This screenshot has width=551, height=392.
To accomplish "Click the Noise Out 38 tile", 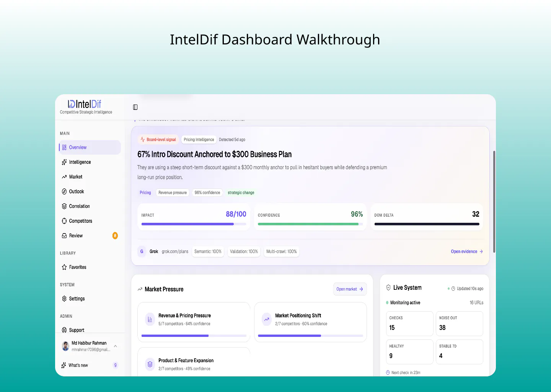I will click(x=460, y=323).
